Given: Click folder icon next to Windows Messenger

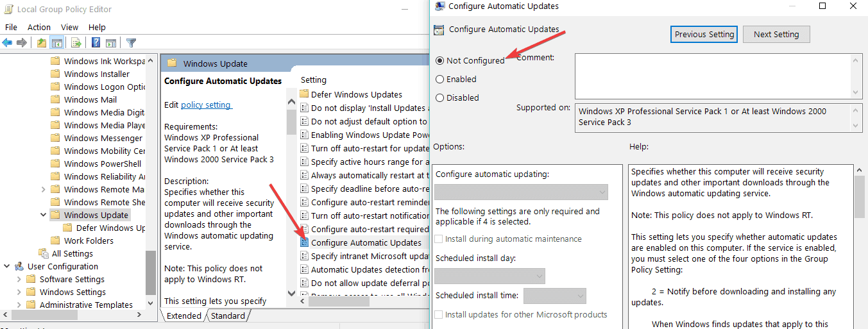Looking at the screenshot, I should [x=55, y=138].
